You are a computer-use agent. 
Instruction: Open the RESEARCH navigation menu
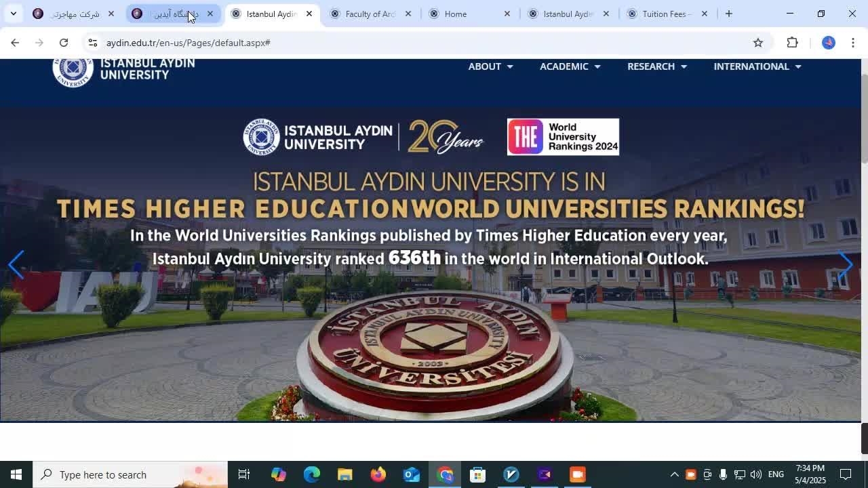click(x=656, y=66)
